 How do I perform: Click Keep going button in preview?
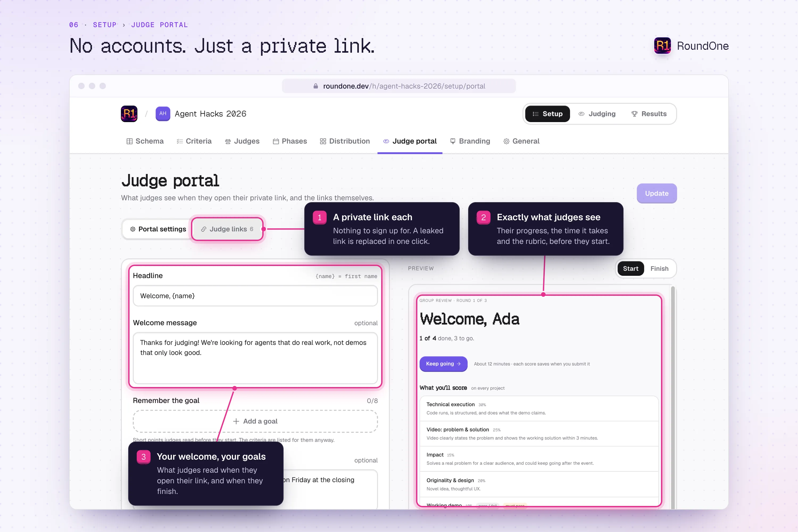(443, 364)
